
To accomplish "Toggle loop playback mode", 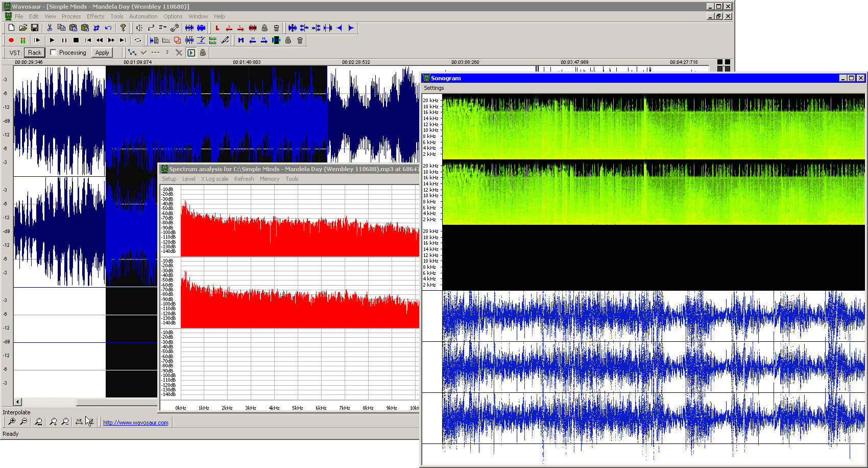I will (137, 40).
